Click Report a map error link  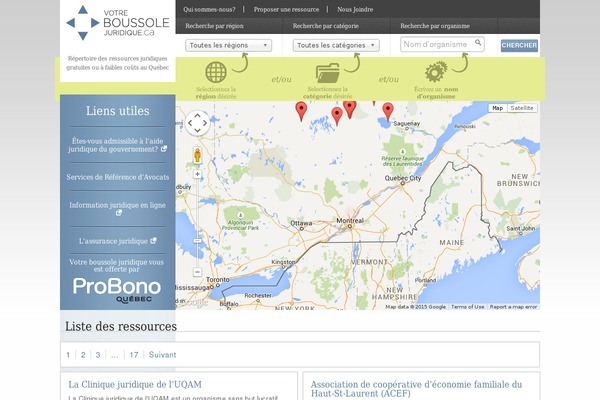[514, 307]
